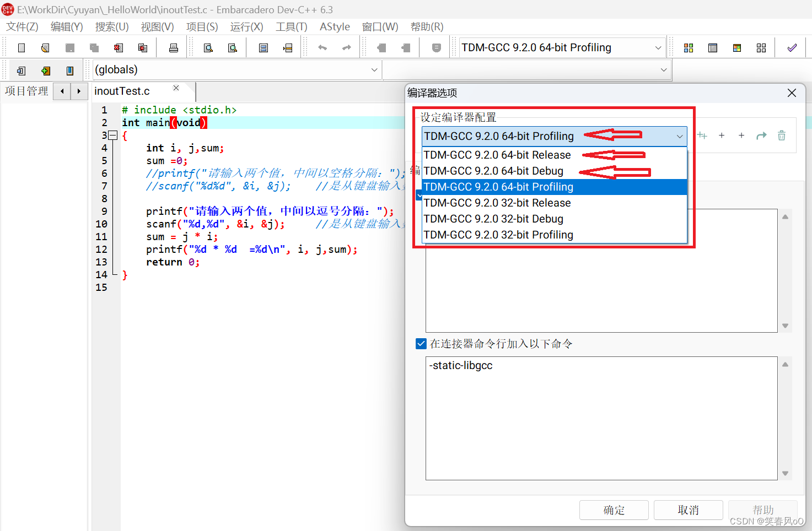Click the down arrow of the linker box scrollbar
812x531 pixels.
click(x=785, y=473)
